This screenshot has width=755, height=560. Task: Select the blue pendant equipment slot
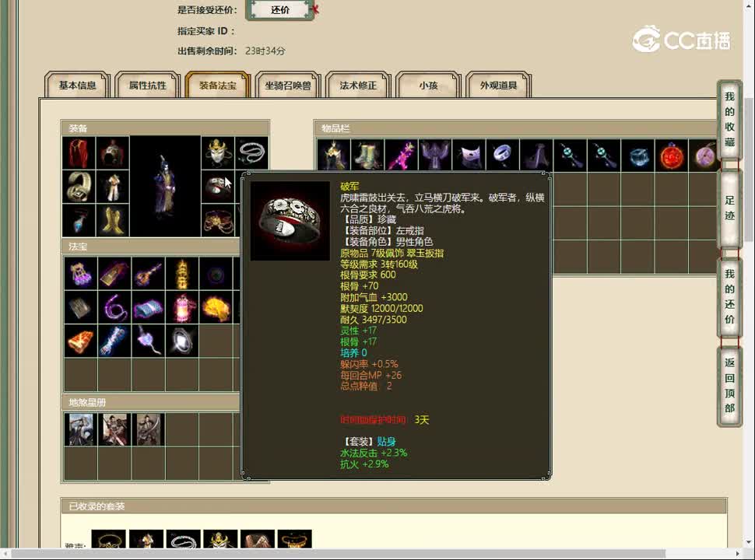coord(79,220)
